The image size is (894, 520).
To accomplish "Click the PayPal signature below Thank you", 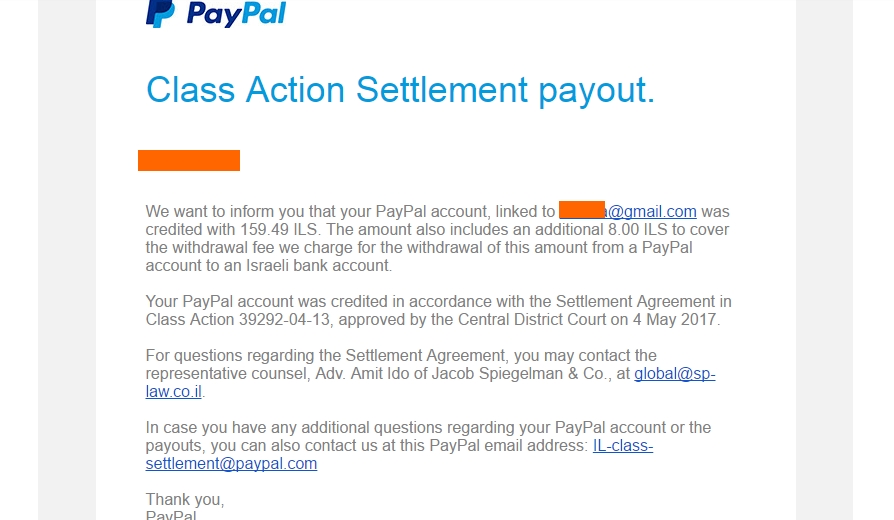I will 171,515.
